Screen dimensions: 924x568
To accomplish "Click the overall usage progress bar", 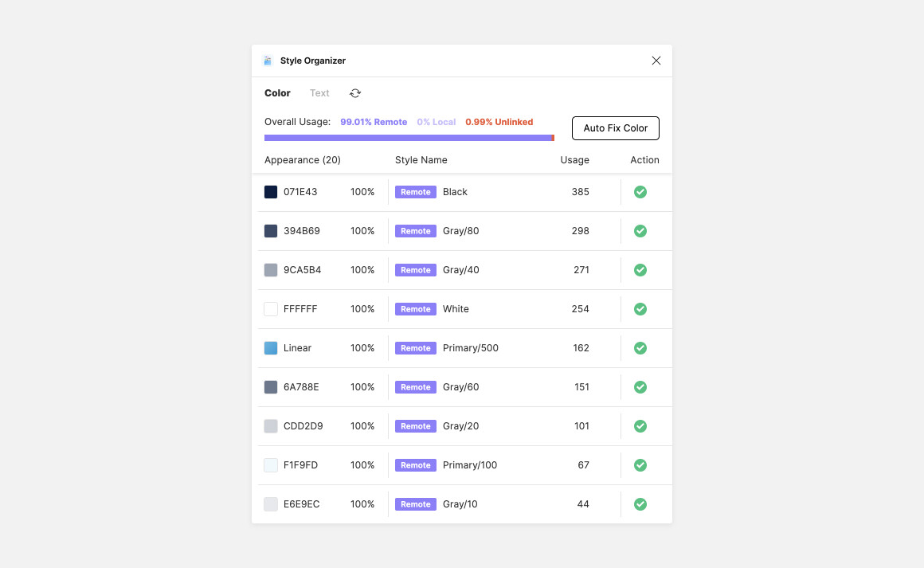I will (x=409, y=137).
